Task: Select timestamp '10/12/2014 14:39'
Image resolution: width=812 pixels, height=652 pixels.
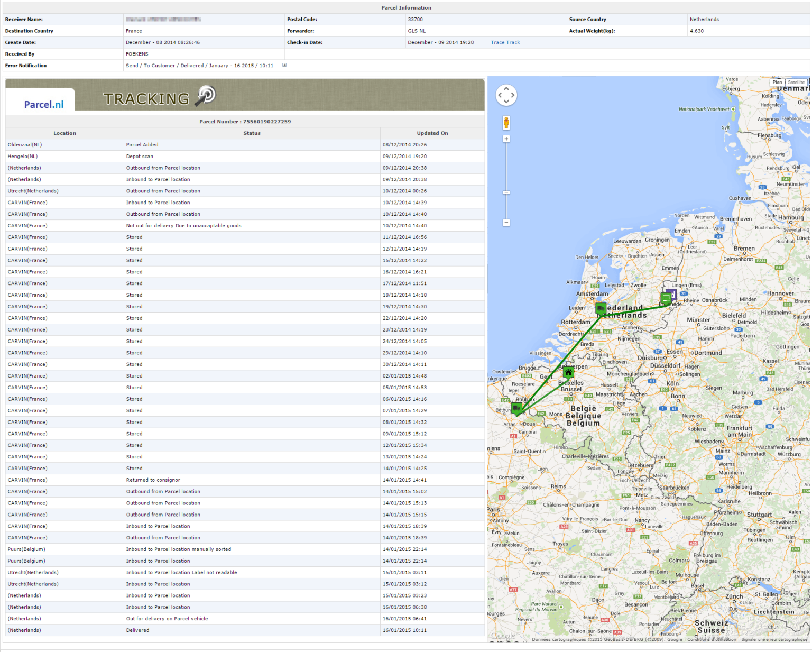Action: (x=404, y=203)
